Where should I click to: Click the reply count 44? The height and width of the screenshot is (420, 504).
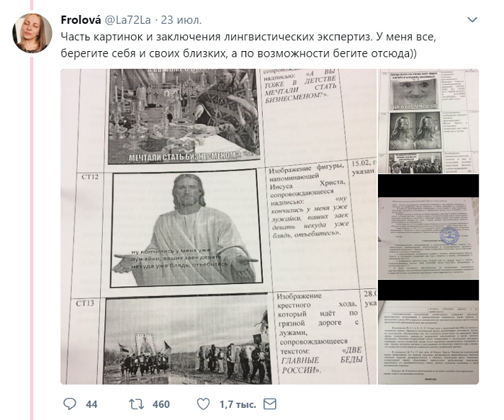point(91,404)
